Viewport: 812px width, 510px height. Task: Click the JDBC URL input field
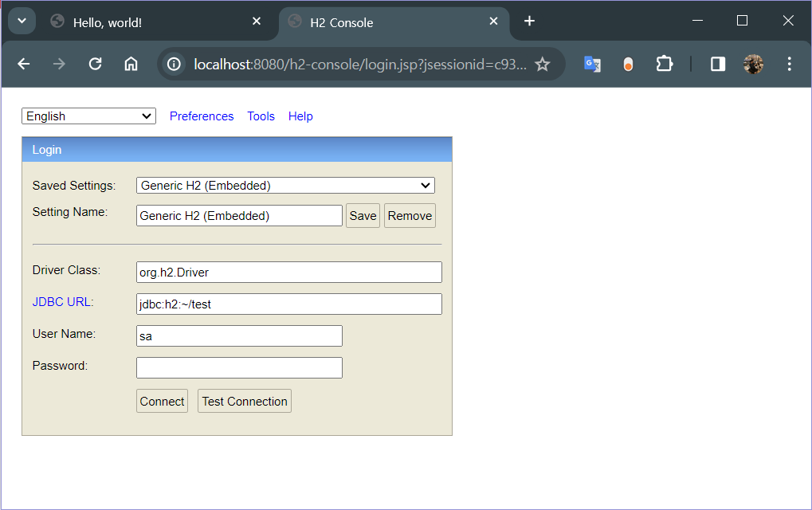click(289, 304)
